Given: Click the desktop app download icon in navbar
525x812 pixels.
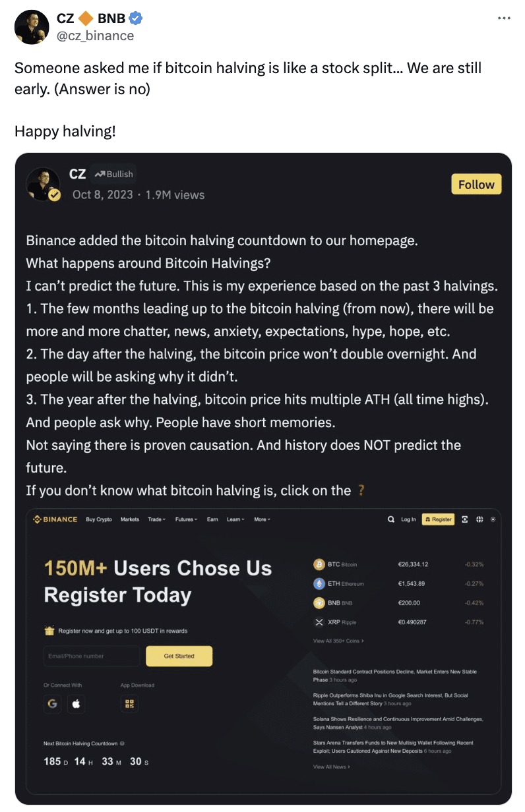Looking at the screenshot, I should (x=464, y=519).
